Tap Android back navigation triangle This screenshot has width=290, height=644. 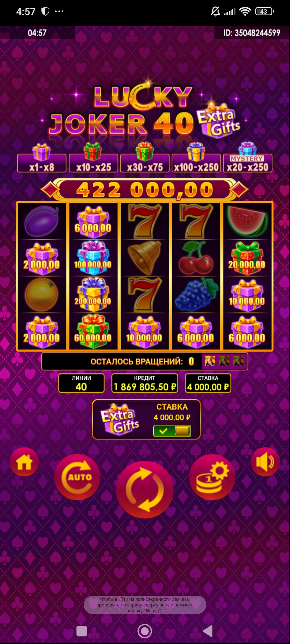click(x=208, y=631)
